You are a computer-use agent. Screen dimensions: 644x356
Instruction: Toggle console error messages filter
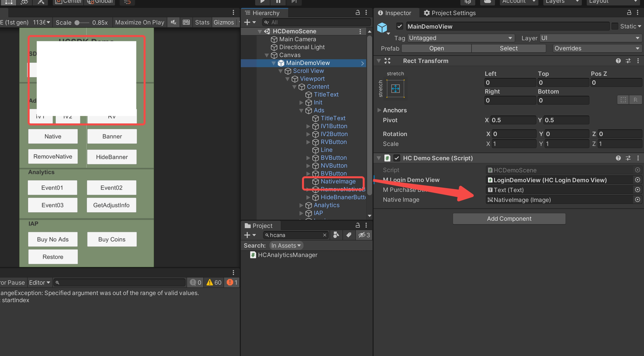tap(232, 282)
